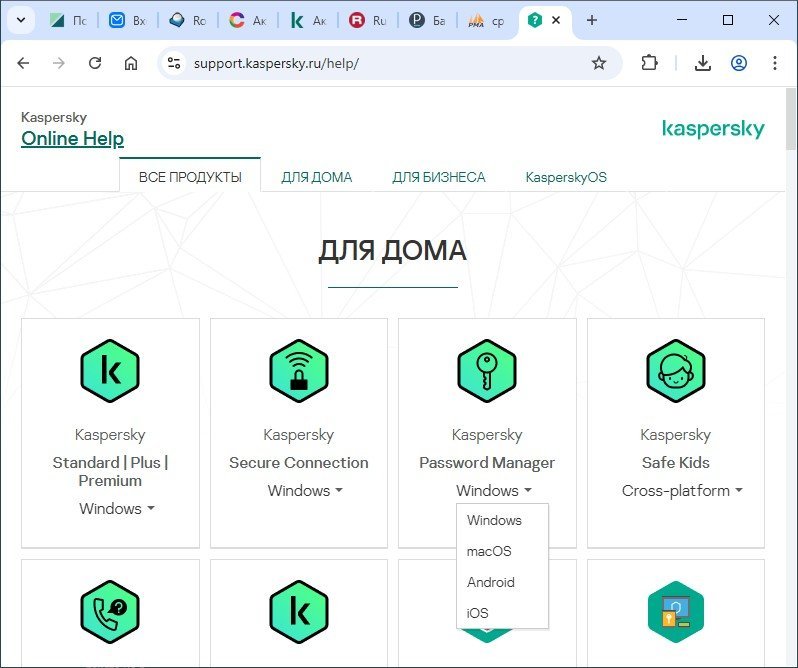The image size is (798, 668).
Task: Open the Safe Kids child face icon
Action: click(x=676, y=371)
